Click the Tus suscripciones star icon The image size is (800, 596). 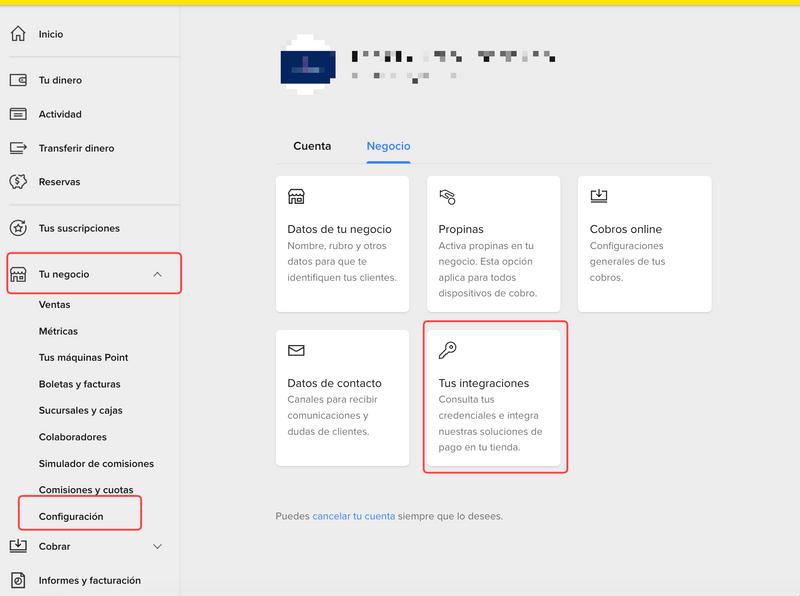[x=17, y=228]
